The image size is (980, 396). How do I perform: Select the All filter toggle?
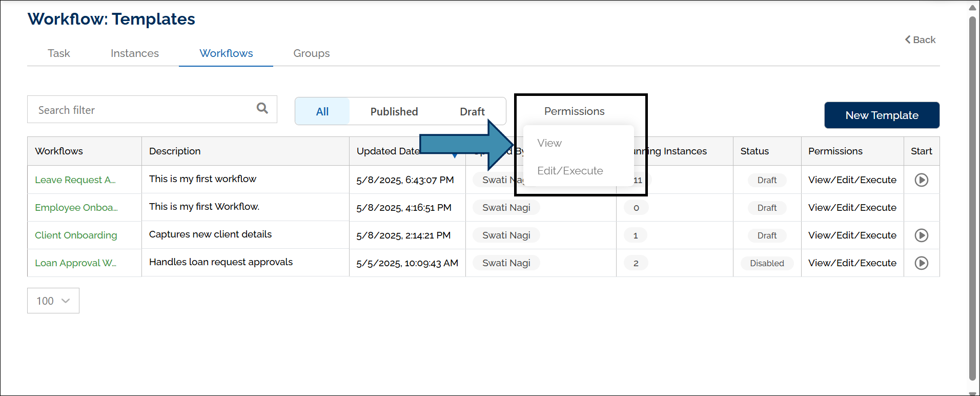(322, 112)
